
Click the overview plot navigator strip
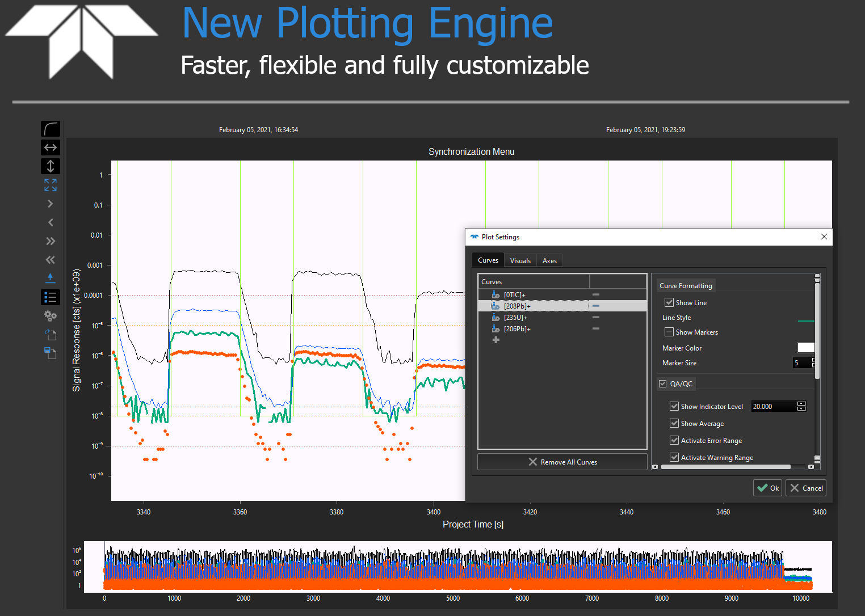tap(458, 567)
